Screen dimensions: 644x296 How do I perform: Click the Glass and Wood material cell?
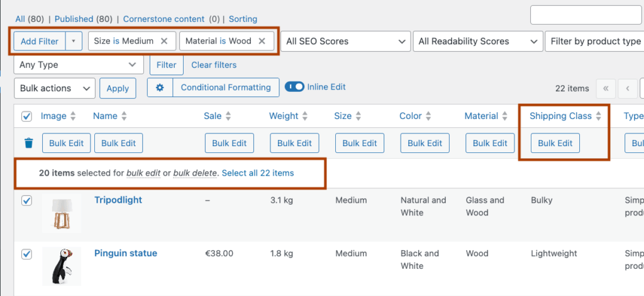coord(485,207)
